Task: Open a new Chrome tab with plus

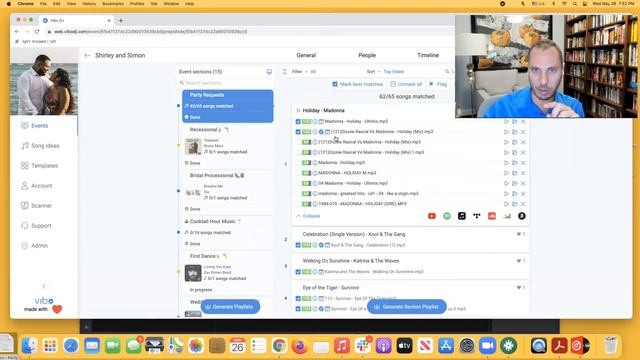Action: pyautogui.click(x=120, y=20)
